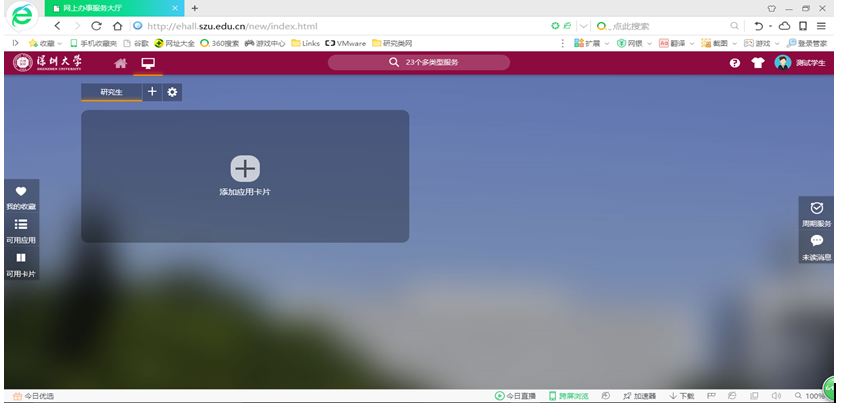Expand the undo history dropdown arrow

[770, 26]
